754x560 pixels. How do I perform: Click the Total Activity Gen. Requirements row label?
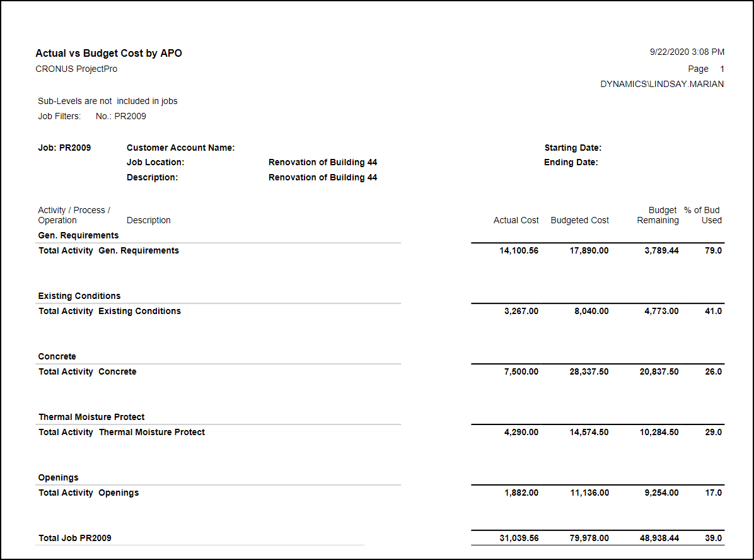[x=108, y=250]
